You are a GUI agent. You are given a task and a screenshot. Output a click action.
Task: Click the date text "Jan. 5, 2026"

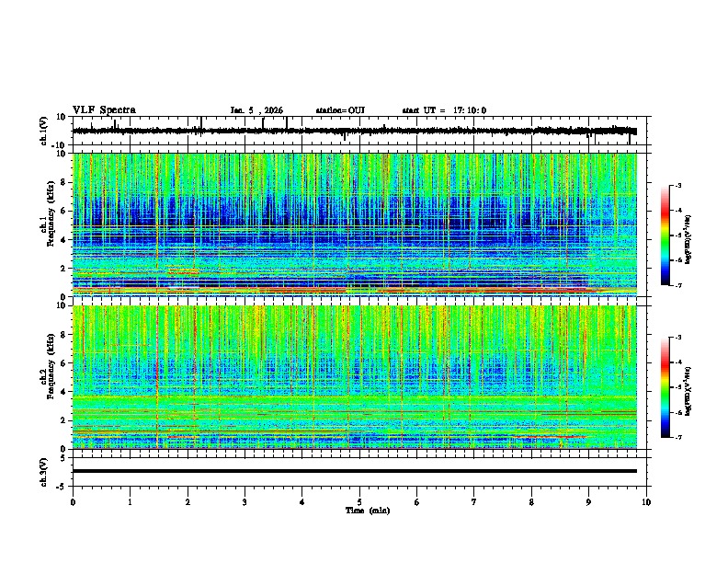pos(256,110)
